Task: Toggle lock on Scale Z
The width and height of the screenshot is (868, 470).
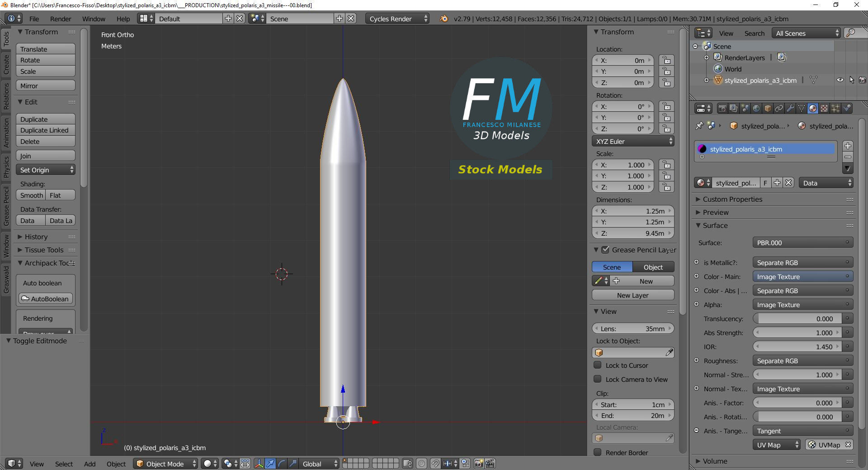Action: (666, 187)
